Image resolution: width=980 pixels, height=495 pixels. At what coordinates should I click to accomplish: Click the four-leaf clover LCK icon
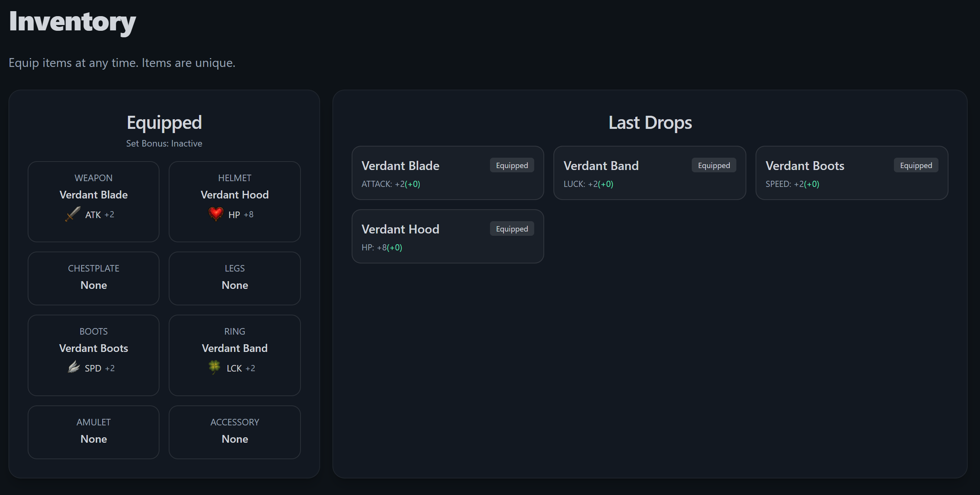(214, 367)
